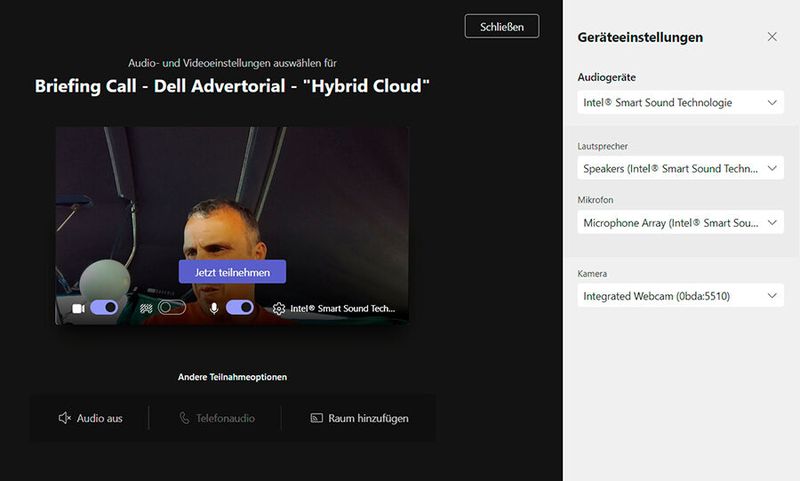This screenshot has height=481, width=800.
Task: Click the Andere Teilnahmeoptionen label
Action: click(232, 377)
